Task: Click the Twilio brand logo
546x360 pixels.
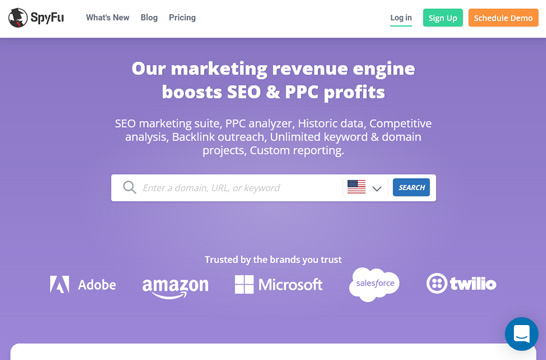Action: [461, 283]
